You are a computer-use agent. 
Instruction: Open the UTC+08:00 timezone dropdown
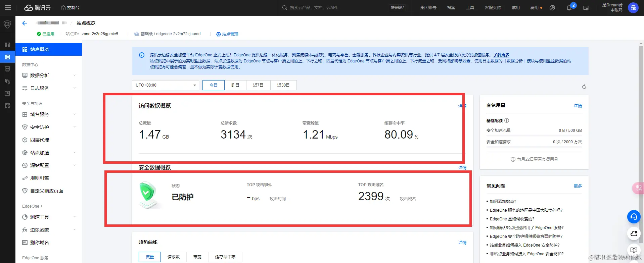[x=166, y=85]
